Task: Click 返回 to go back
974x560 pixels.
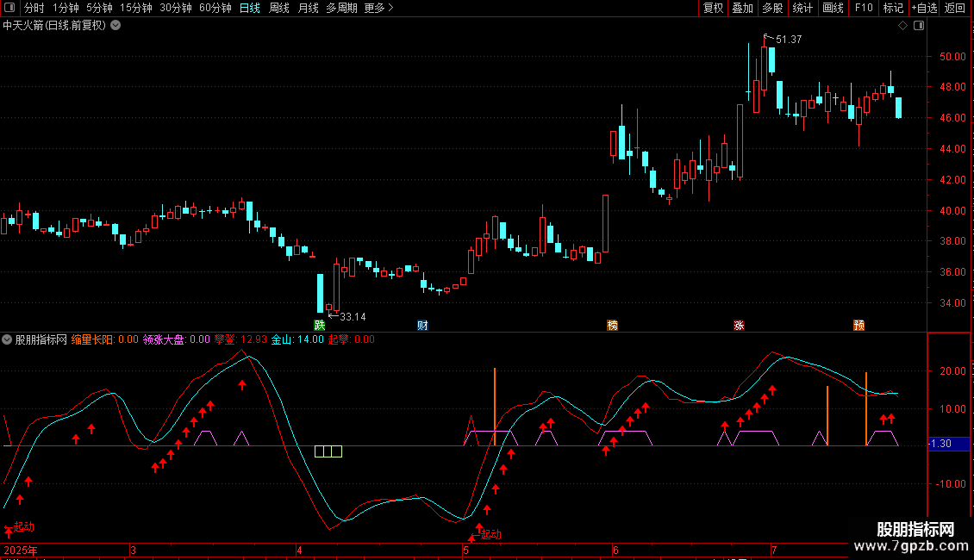Action: click(x=955, y=8)
